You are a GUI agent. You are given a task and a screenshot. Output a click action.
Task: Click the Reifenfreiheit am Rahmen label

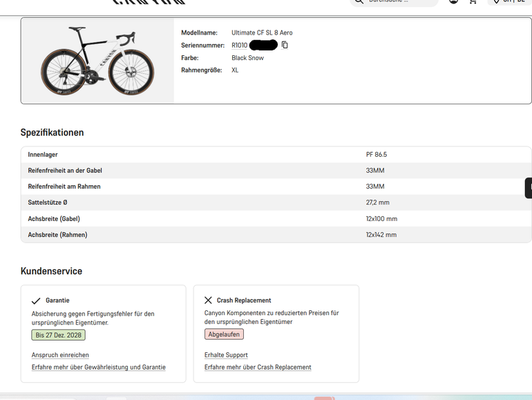pos(64,187)
